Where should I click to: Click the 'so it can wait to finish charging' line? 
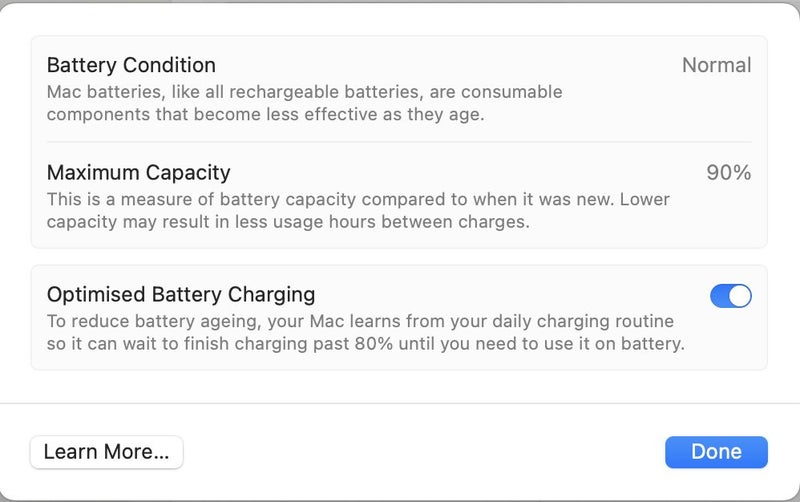point(365,344)
